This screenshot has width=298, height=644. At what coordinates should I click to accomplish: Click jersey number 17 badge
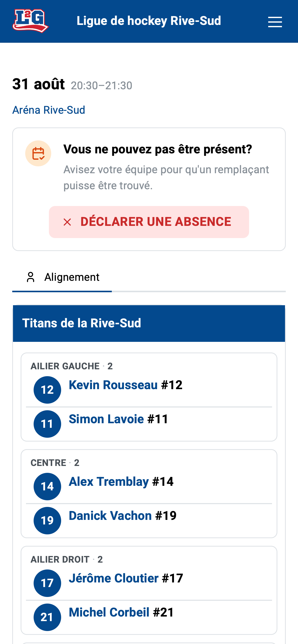[47, 583]
